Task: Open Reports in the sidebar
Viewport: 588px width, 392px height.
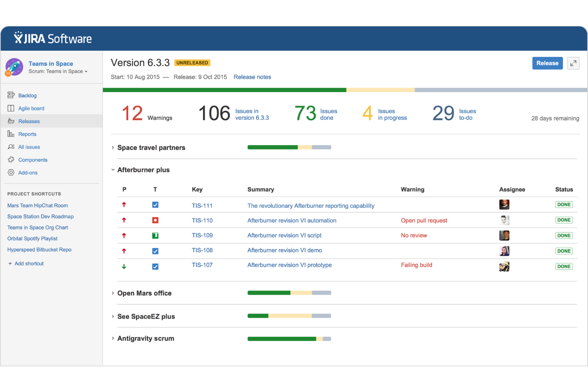Action: tap(27, 134)
